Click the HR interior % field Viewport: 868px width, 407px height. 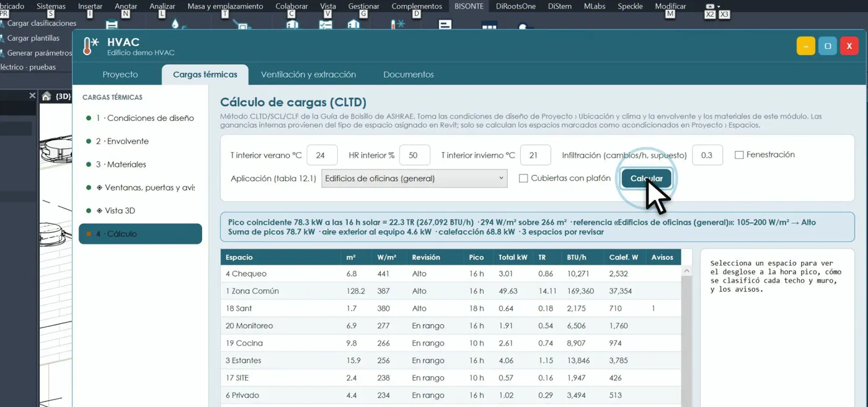415,155
